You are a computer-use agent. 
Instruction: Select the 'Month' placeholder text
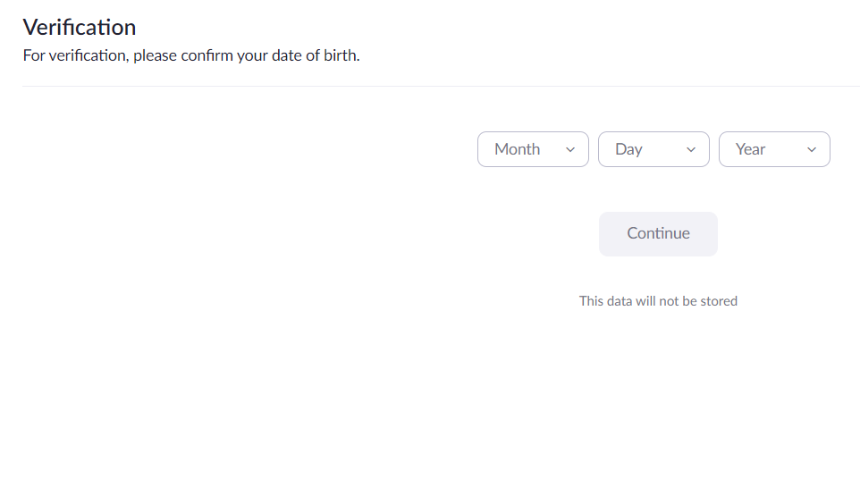pyautogui.click(x=517, y=149)
